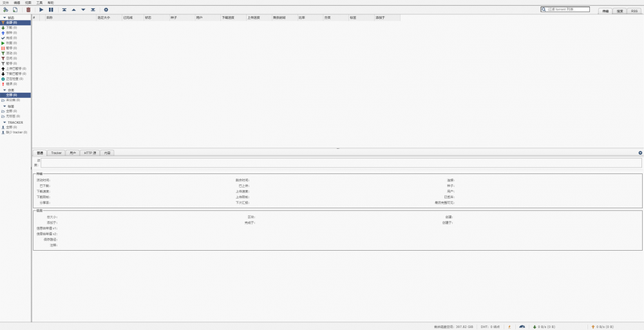Click the add torrent file icon
Image resolution: width=644 pixels, height=330 pixels.
point(15,10)
